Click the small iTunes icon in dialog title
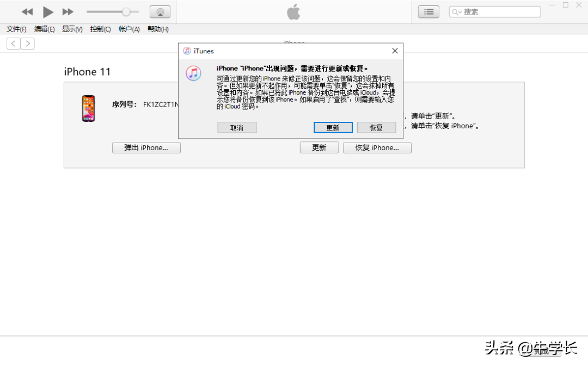This screenshot has height=366, width=588. point(187,51)
